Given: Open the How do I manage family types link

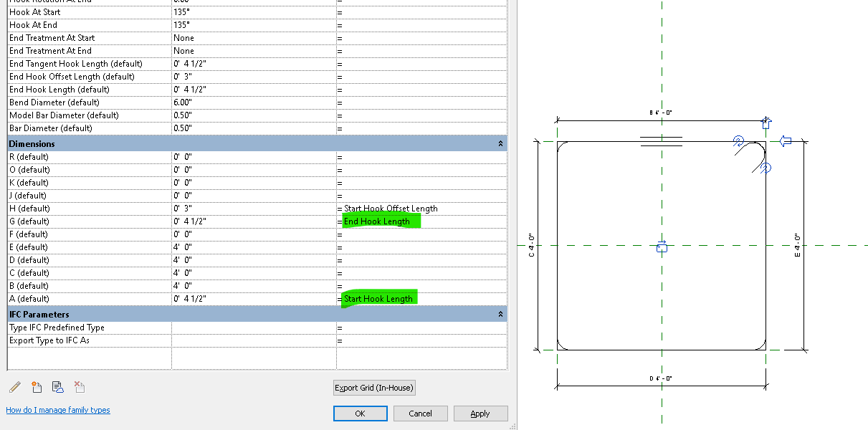Looking at the screenshot, I should (x=58, y=409).
